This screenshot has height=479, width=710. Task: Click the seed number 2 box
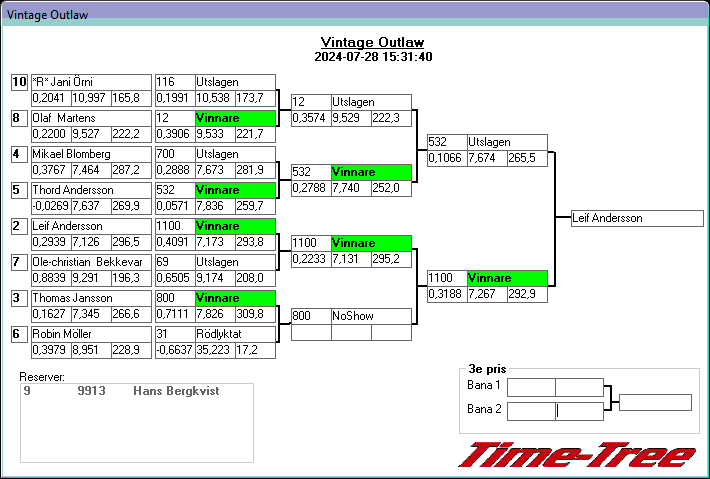pos(19,226)
